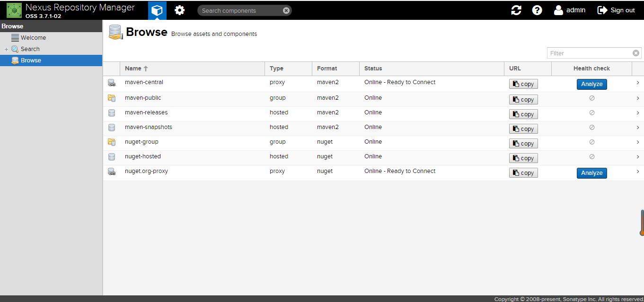Copy the nuget-group repository URL
Viewport: 644px width, 302px height.
coord(523,144)
